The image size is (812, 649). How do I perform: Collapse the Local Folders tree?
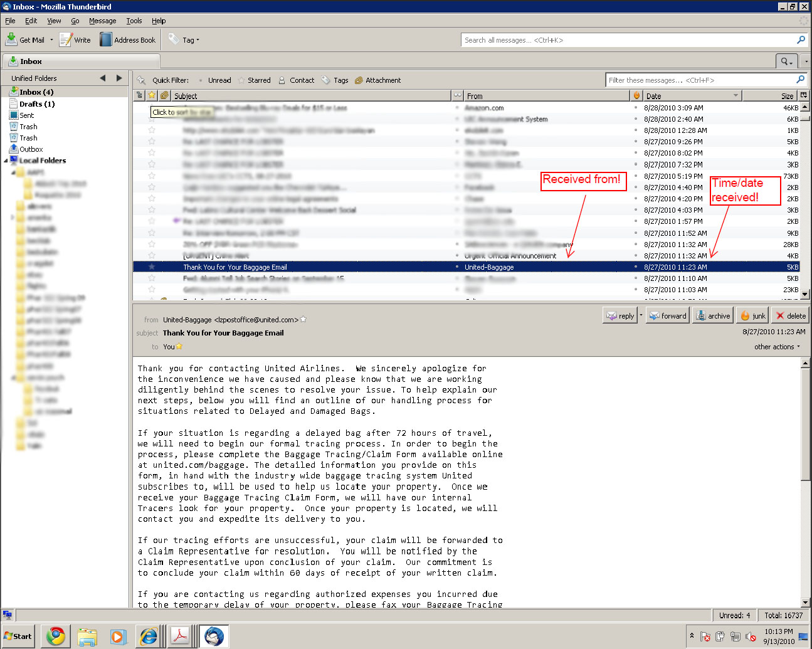point(6,161)
